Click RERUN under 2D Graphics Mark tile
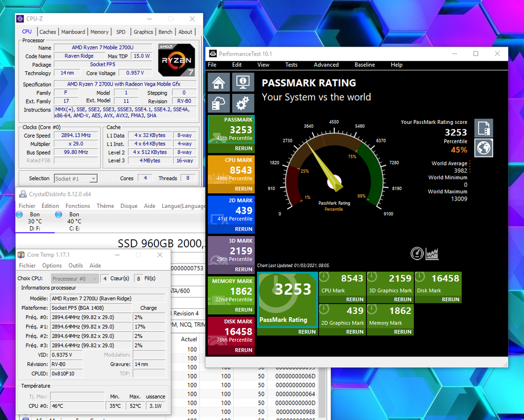The image size is (524, 420). click(x=354, y=332)
